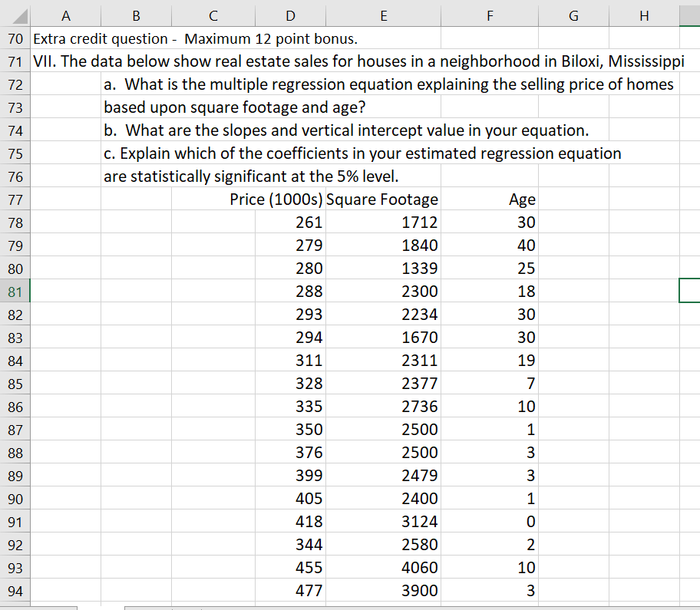Image resolution: width=700 pixels, height=610 pixels.
Task: Click price cell 350
Action: [291, 429]
